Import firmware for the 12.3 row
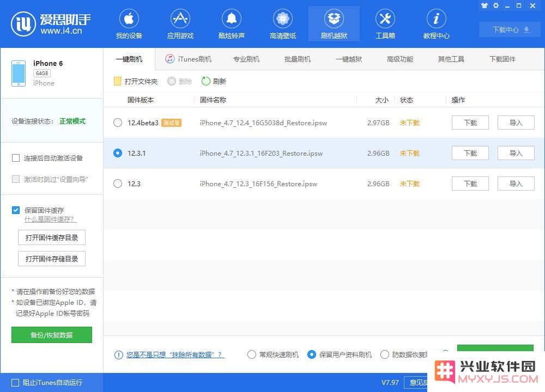Screen dimensions: 545x392 516,183
